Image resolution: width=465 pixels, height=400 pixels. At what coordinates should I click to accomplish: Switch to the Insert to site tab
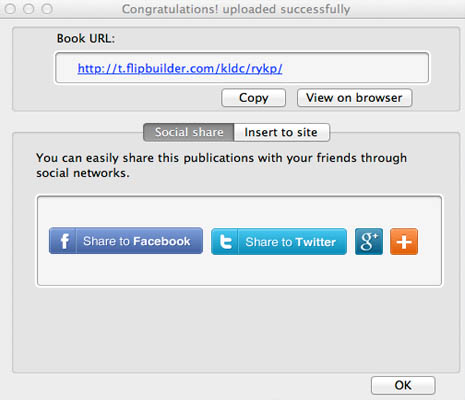pyautogui.click(x=282, y=132)
